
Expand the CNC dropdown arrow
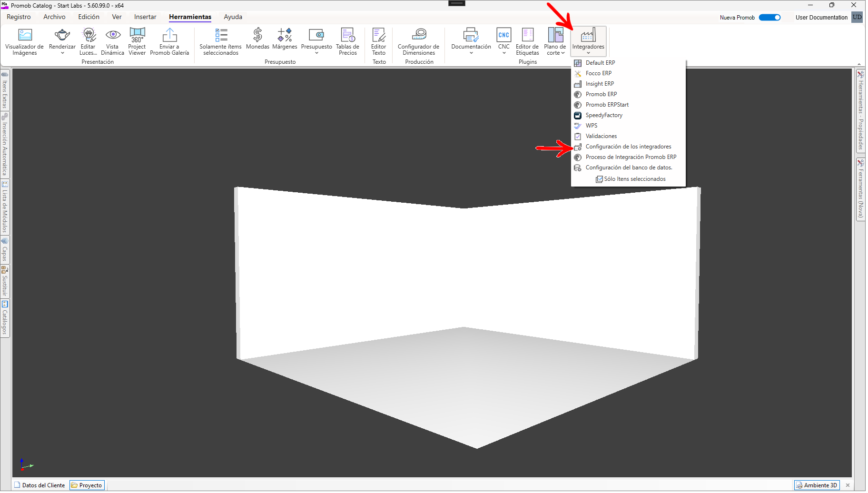click(x=504, y=53)
